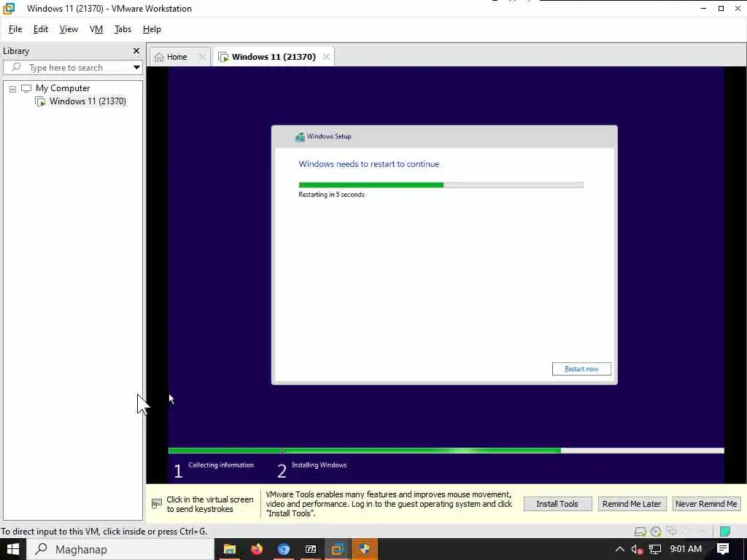Close the Library panel
This screenshot has width=747, height=560.
tap(136, 50)
